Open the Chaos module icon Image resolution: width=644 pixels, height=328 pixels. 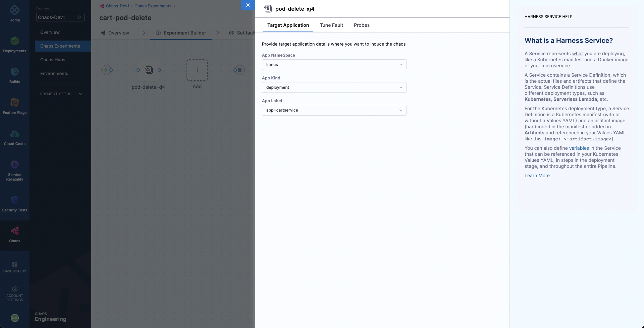click(15, 231)
